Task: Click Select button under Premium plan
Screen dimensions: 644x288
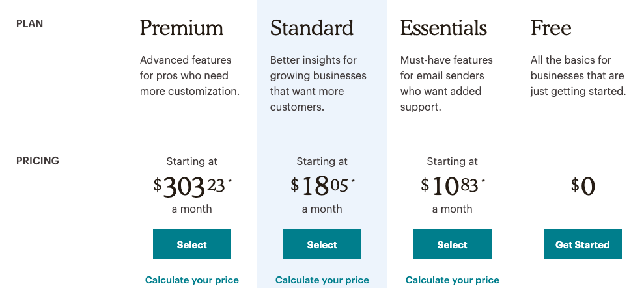Action: pyautogui.click(x=192, y=244)
